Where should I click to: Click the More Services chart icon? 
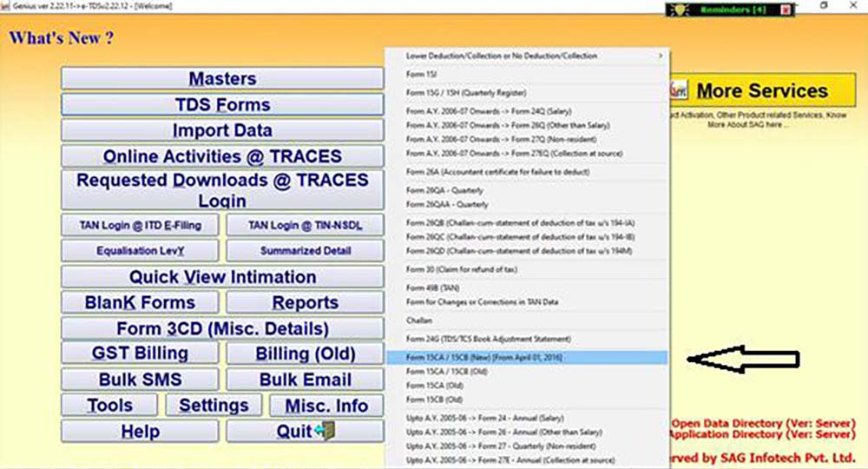pos(678,90)
